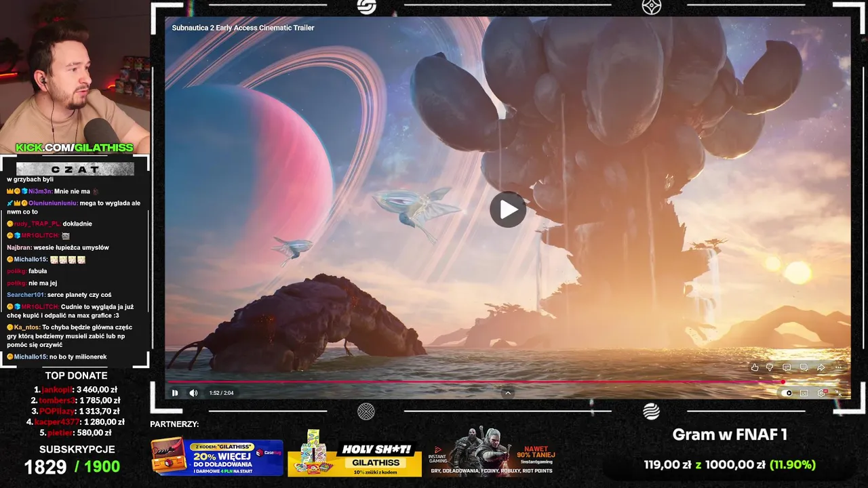Click chat username Najbran
Image resolution: width=868 pixels, height=488 pixels.
tap(18, 247)
